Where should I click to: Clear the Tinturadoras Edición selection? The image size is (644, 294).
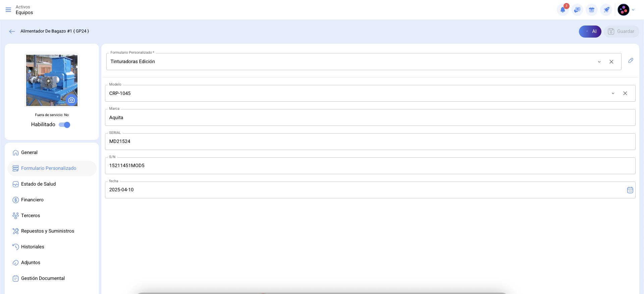pos(611,62)
